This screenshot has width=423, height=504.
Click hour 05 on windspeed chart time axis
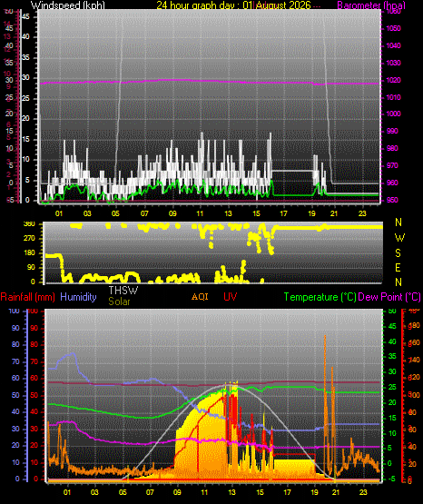(x=115, y=213)
